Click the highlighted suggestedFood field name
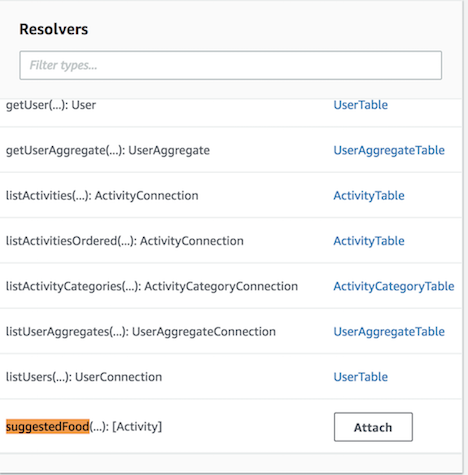This screenshot has width=468, height=475. 48,426
